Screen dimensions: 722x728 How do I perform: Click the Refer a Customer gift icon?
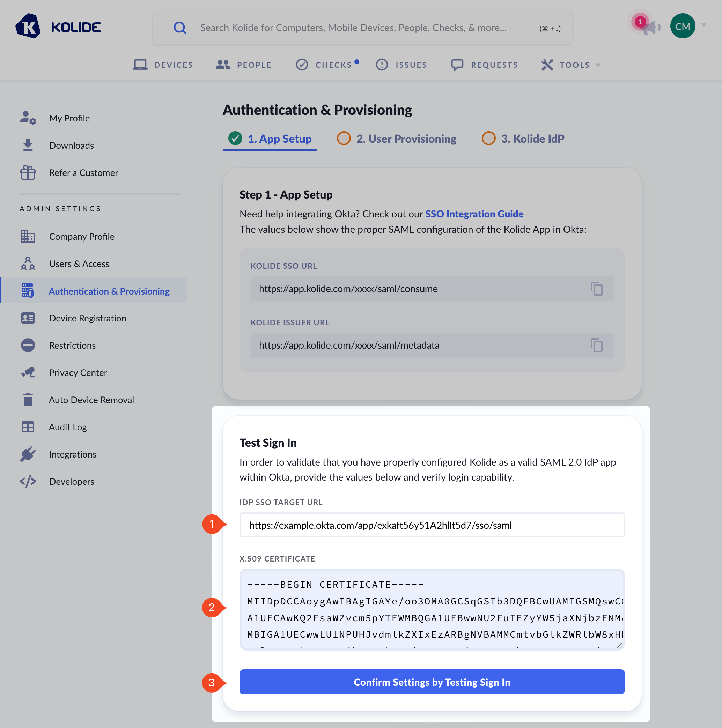pos(28,173)
